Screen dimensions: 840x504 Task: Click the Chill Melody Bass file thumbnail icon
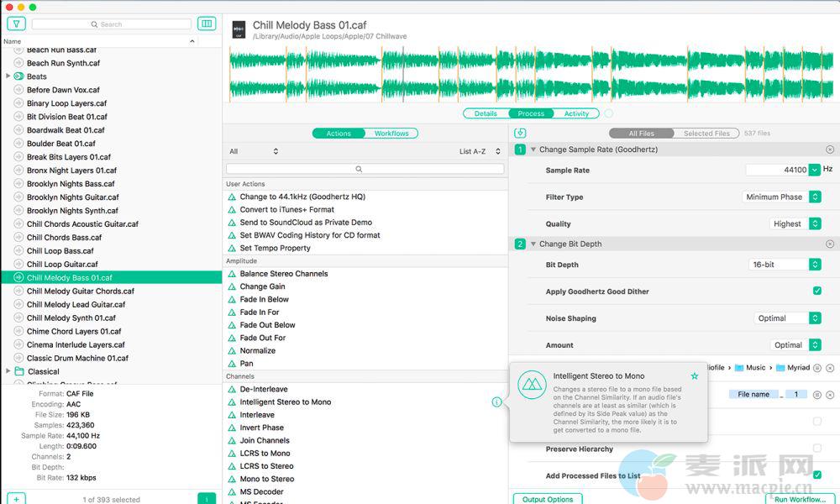tap(239, 29)
